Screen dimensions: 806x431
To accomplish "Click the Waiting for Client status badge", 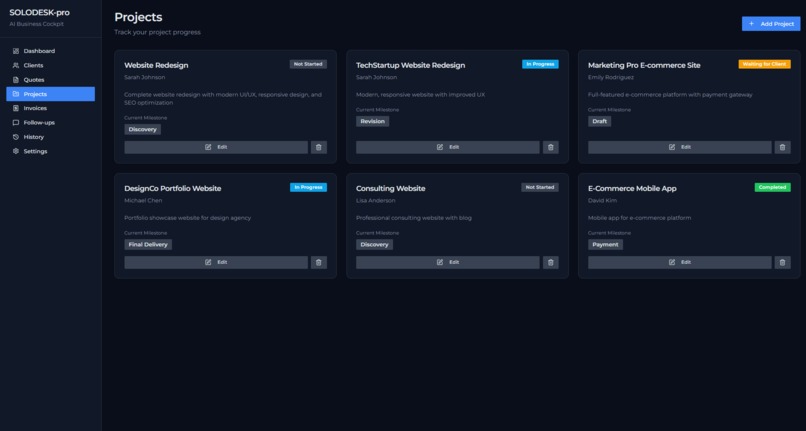I will (764, 64).
